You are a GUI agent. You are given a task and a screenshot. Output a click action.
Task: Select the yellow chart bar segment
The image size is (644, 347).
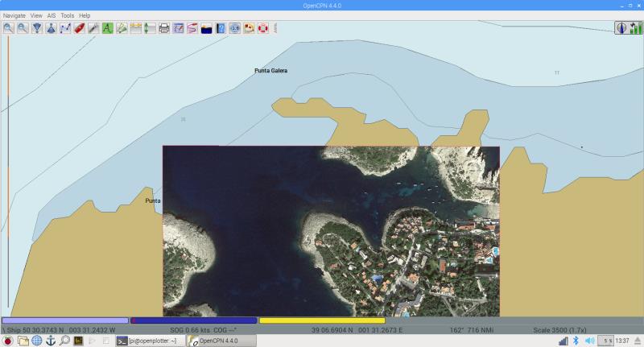click(322, 320)
